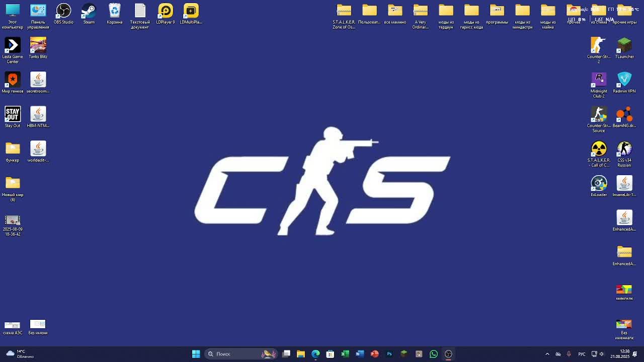Select the Без имениапк file icon
The image size is (644, 362).
click(624, 329)
